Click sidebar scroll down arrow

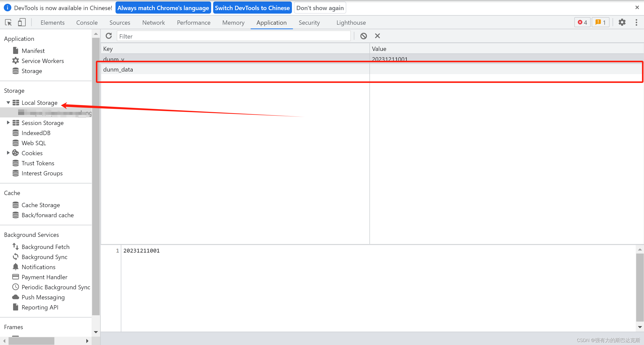tap(96, 332)
